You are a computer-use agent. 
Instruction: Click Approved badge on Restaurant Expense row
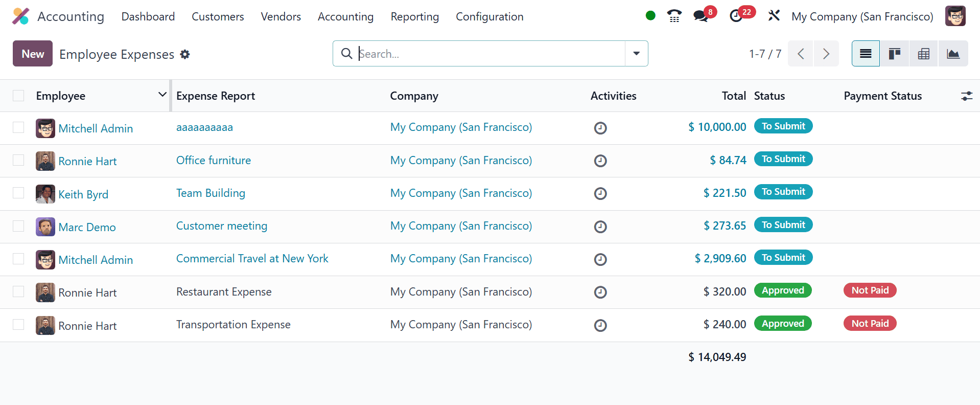pyautogui.click(x=783, y=290)
